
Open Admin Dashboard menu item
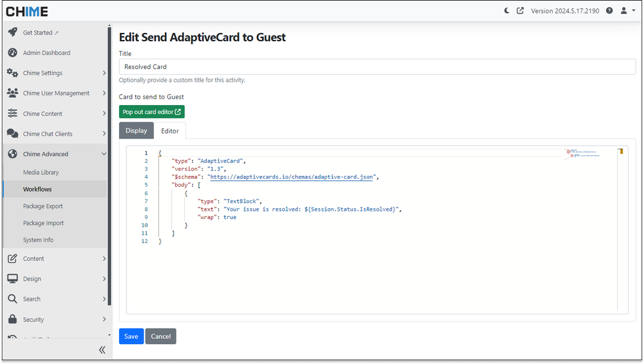pos(46,53)
